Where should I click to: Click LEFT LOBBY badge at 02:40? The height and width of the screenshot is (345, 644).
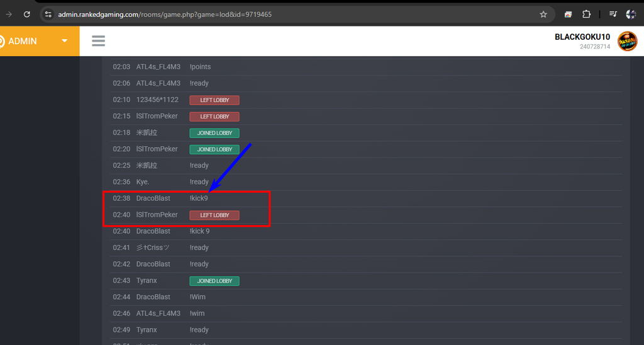(x=214, y=215)
